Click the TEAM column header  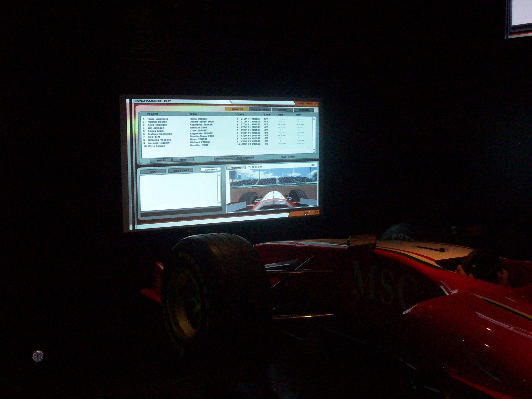coord(193,114)
